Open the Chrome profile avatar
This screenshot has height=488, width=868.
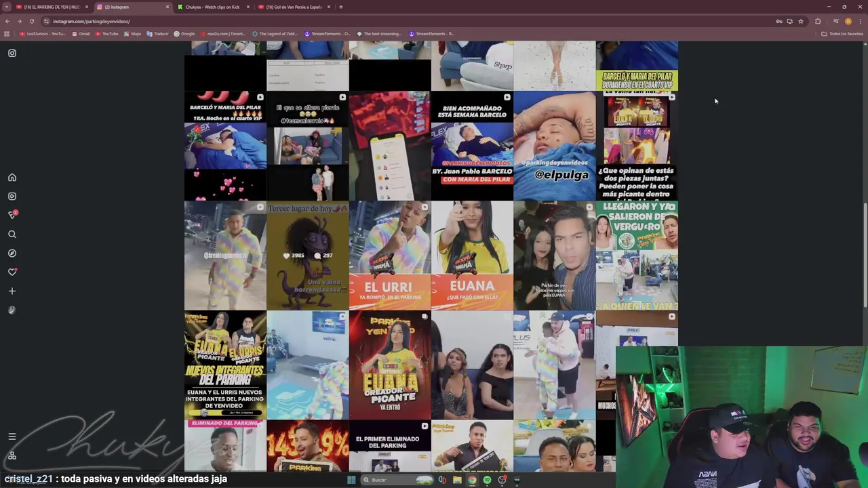coord(848,21)
